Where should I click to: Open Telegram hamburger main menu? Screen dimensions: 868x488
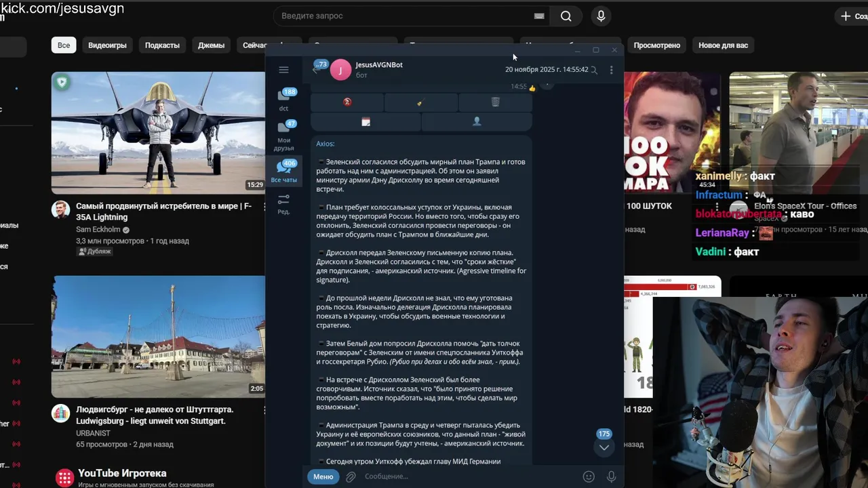(283, 70)
